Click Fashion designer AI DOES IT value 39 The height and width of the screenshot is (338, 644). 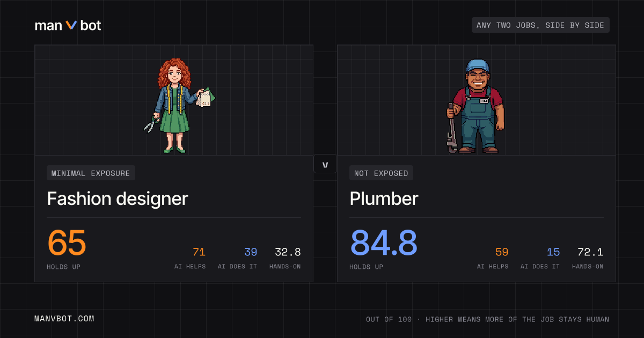(x=251, y=252)
